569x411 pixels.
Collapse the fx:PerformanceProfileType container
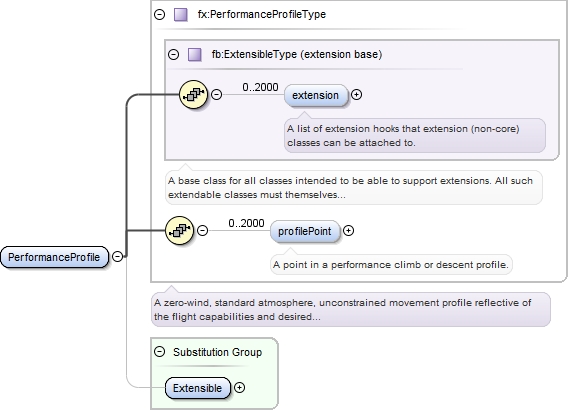click(x=160, y=15)
